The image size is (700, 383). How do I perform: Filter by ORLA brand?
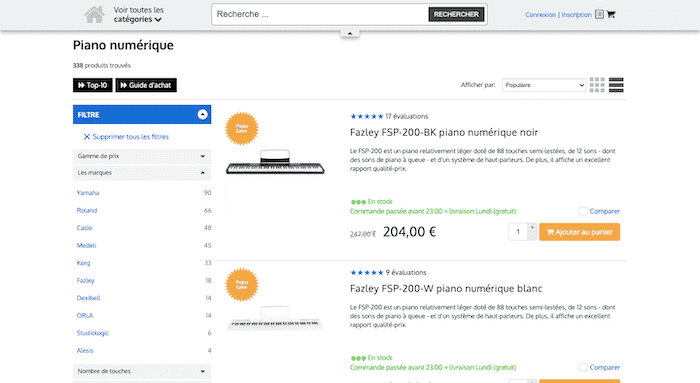pyautogui.click(x=85, y=316)
